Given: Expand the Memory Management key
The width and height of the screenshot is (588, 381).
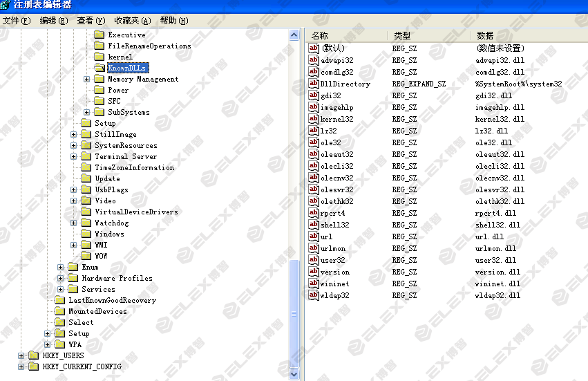Looking at the screenshot, I should (87, 79).
